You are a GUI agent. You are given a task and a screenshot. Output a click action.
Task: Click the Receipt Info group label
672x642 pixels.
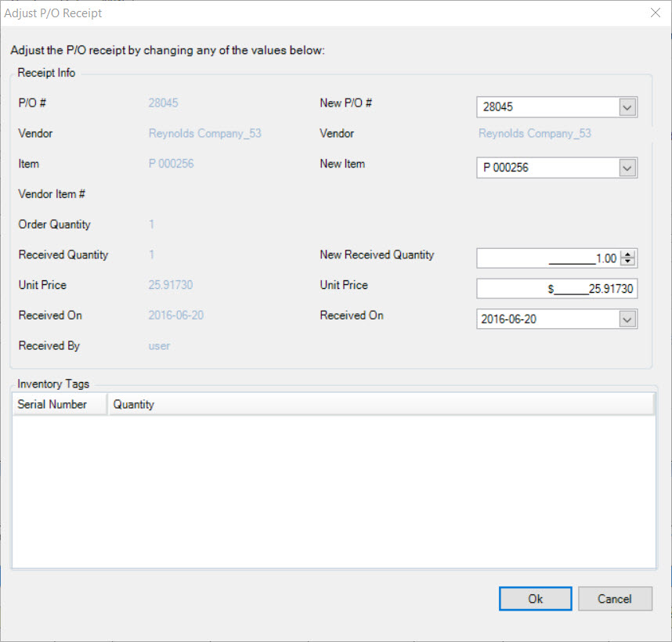45,72
